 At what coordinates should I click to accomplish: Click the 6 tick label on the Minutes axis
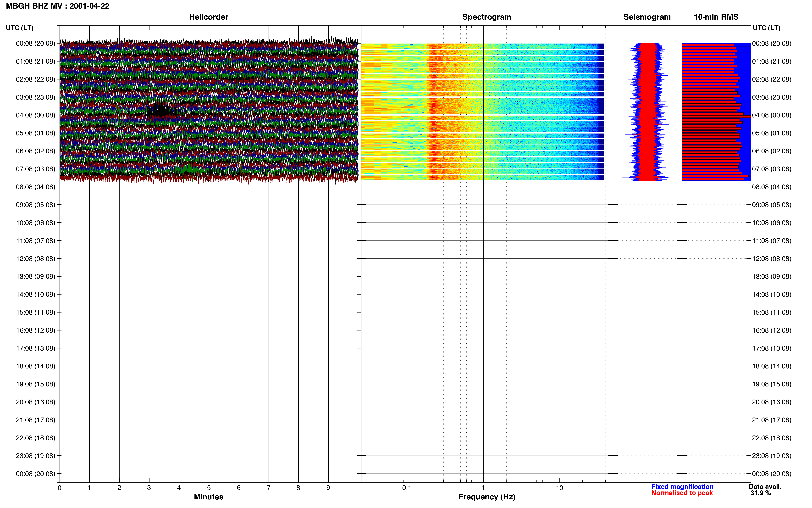pyautogui.click(x=239, y=488)
